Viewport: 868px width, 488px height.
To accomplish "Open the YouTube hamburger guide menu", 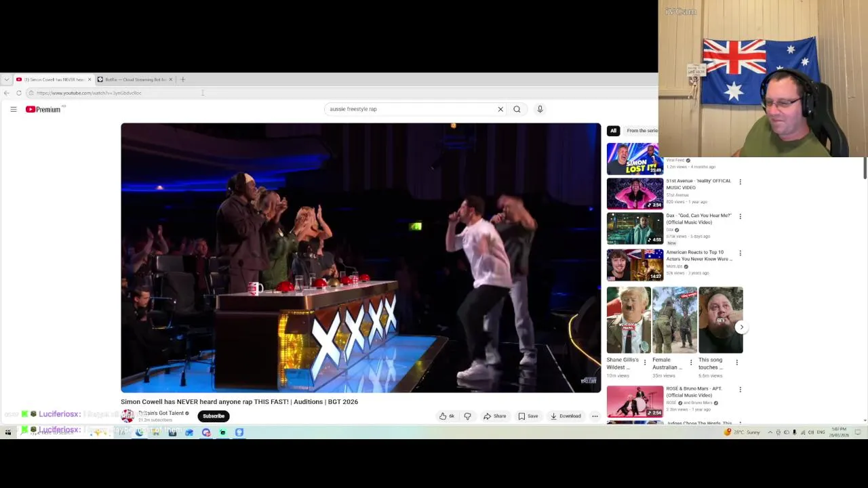I will click(x=13, y=109).
